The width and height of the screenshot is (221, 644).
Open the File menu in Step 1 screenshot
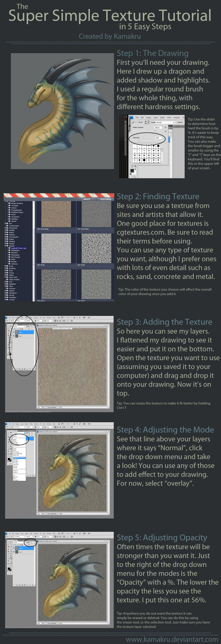(137, 118)
